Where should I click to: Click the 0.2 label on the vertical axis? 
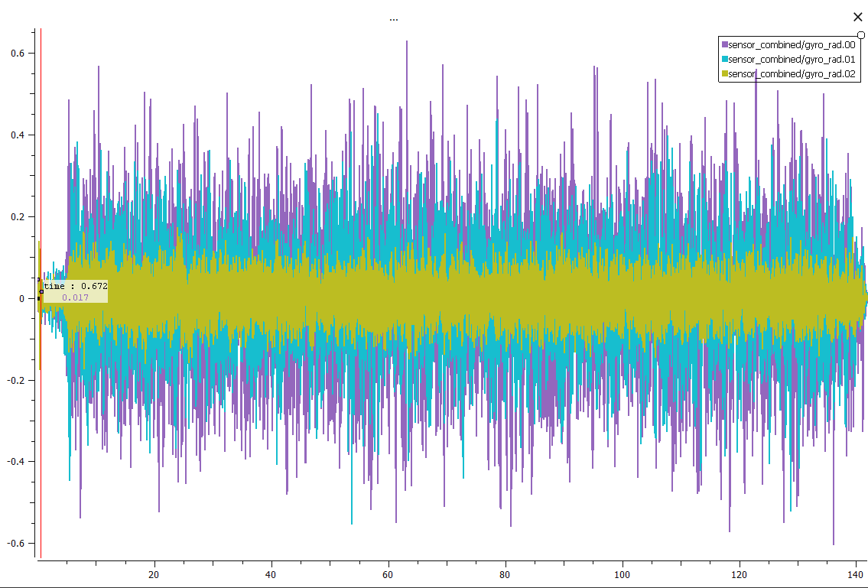[x=17, y=217]
